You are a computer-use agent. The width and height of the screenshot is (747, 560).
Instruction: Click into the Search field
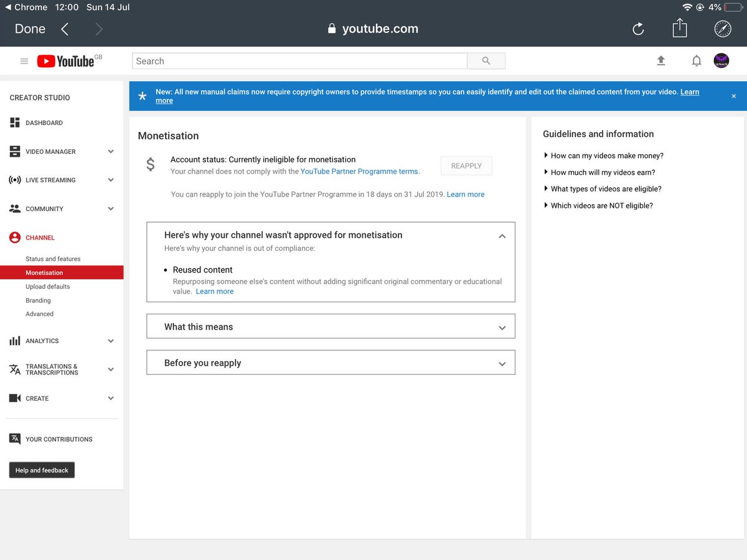click(x=299, y=61)
